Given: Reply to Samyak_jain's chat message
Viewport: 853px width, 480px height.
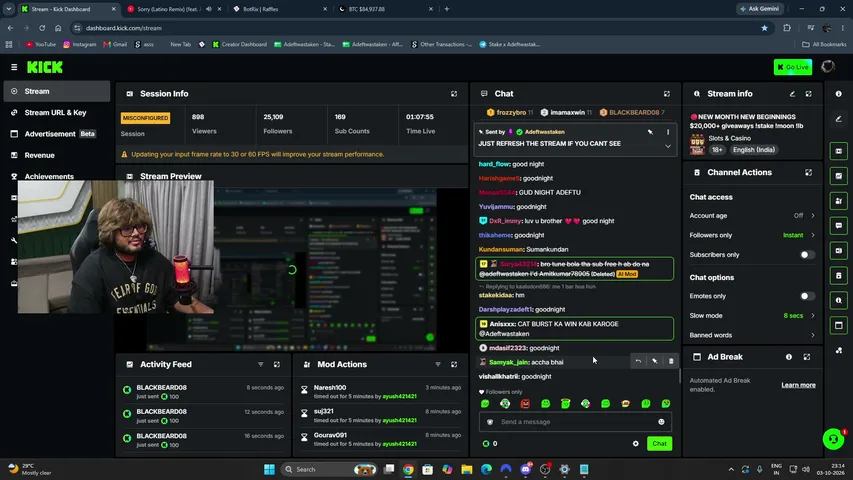Looking at the screenshot, I should click(638, 361).
